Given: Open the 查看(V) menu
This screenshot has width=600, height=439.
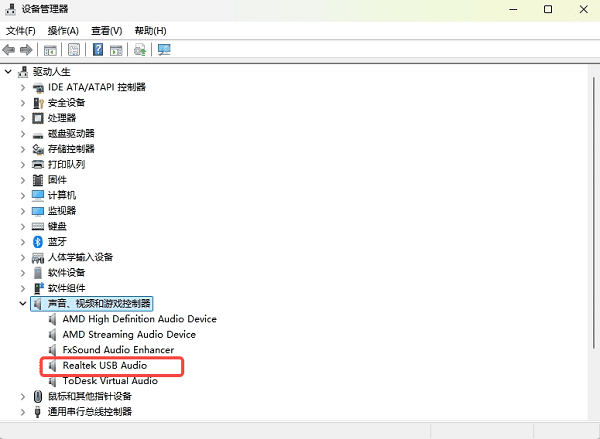Looking at the screenshot, I should [x=107, y=31].
